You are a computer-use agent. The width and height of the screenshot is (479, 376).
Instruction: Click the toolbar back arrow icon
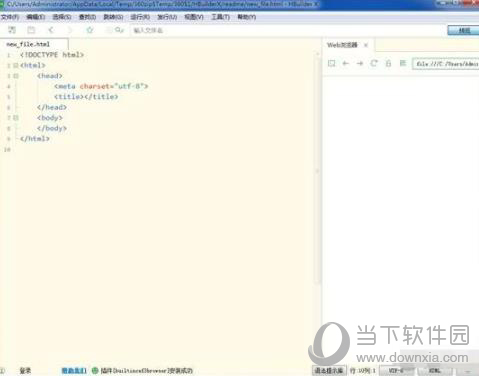(51, 30)
